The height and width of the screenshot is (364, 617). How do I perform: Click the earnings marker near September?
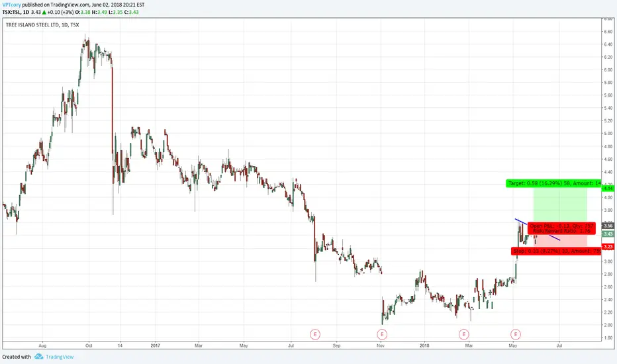pyautogui.click(x=315, y=334)
